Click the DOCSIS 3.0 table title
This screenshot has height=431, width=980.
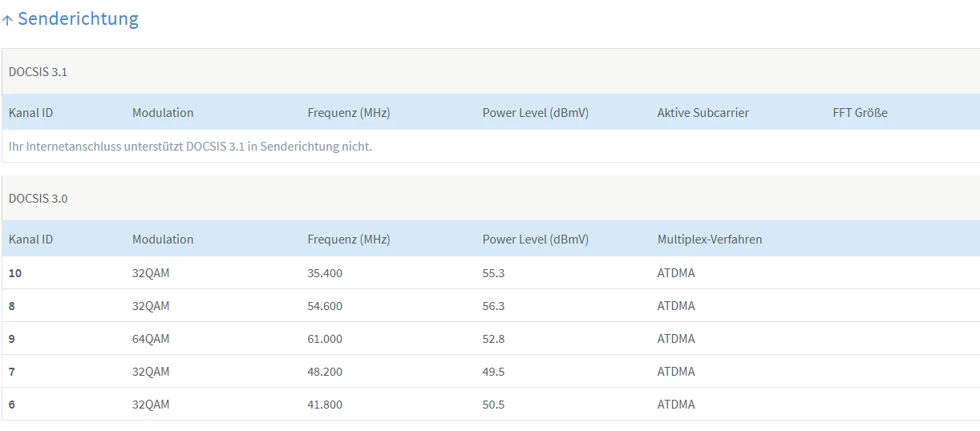(x=38, y=198)
